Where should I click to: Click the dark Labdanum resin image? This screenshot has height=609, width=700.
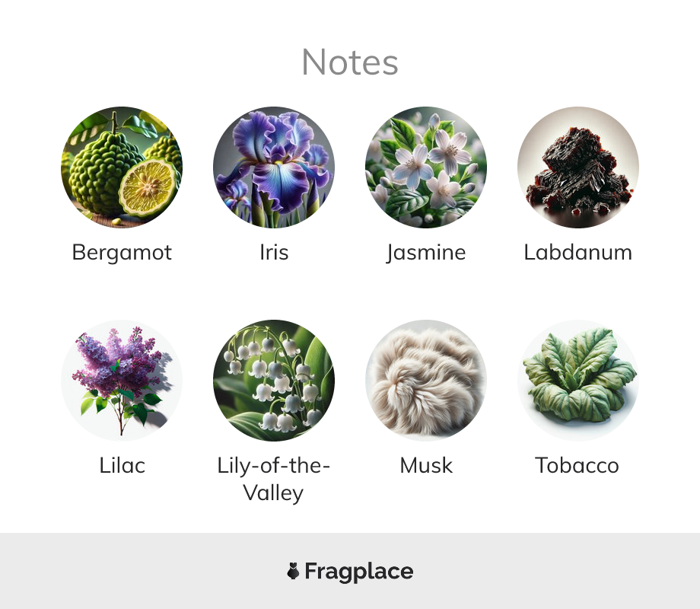578,167
